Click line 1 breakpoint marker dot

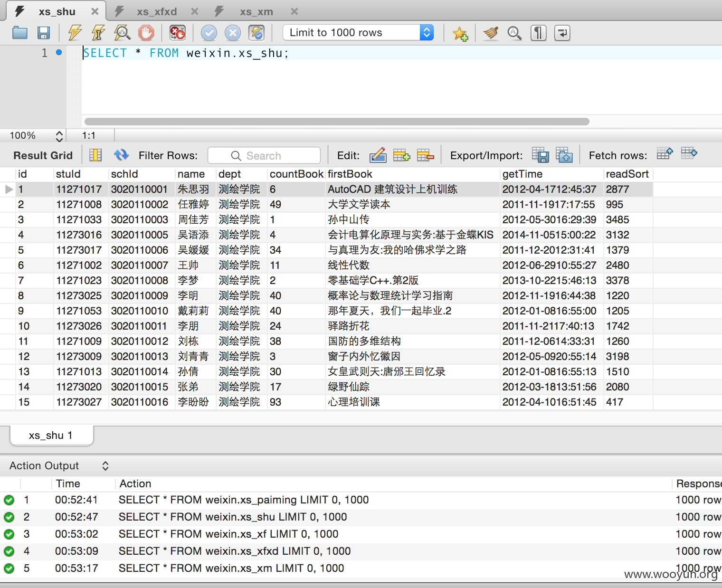click(59, 52)
